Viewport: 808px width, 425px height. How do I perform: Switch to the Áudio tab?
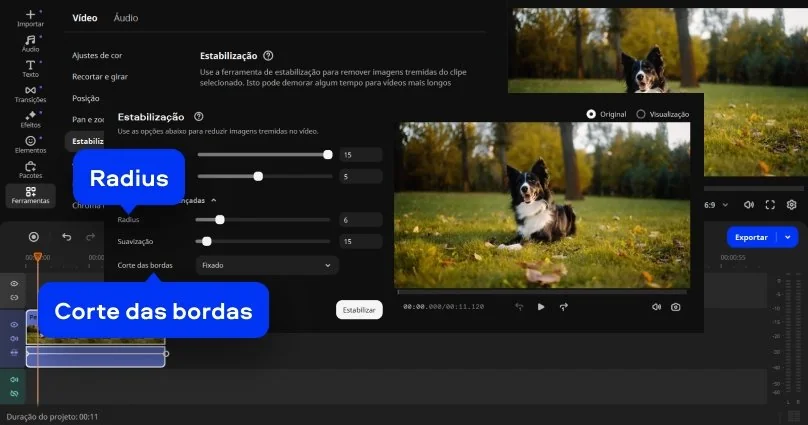[x=126, y=18]
